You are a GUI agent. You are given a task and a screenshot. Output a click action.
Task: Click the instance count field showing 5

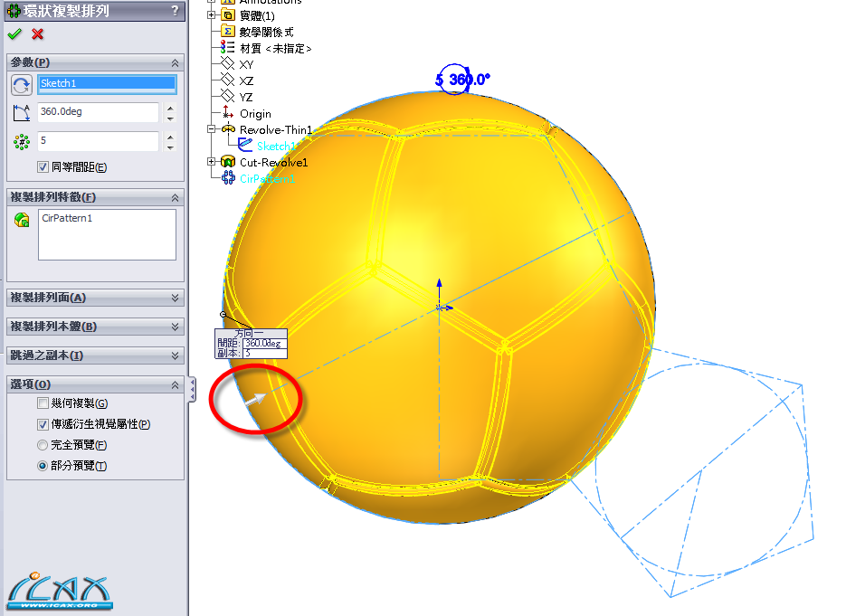pyautogui.click(x=99, y=141)
